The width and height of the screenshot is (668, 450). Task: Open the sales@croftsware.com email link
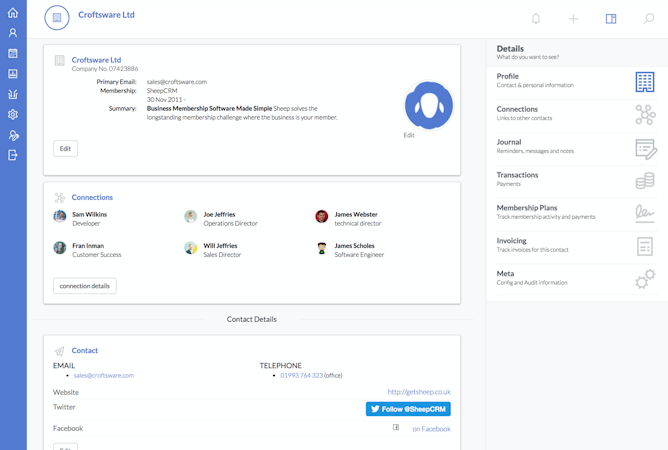tap(104, 376)
